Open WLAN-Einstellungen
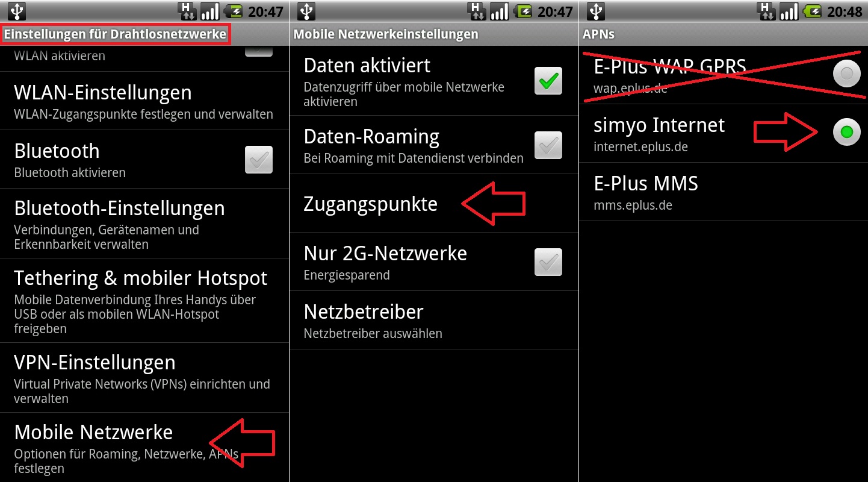Screen dimensions: 868x482 coord(144,101)
